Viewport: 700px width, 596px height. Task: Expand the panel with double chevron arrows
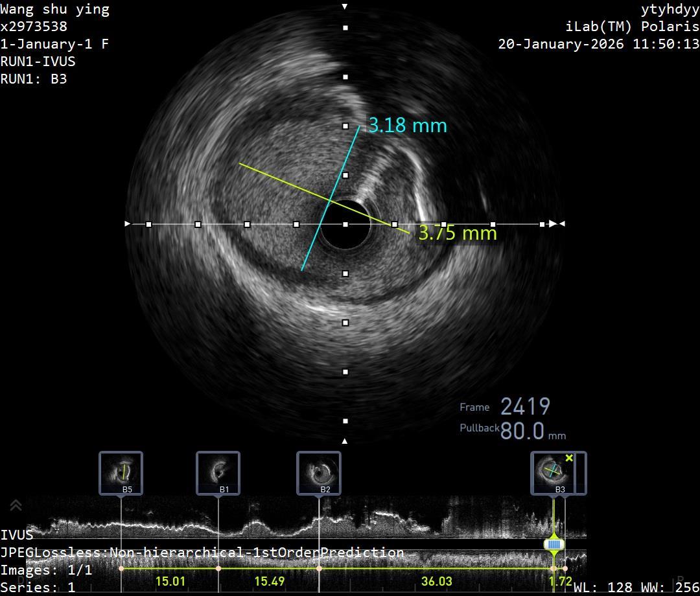click(x=16, y=505)
